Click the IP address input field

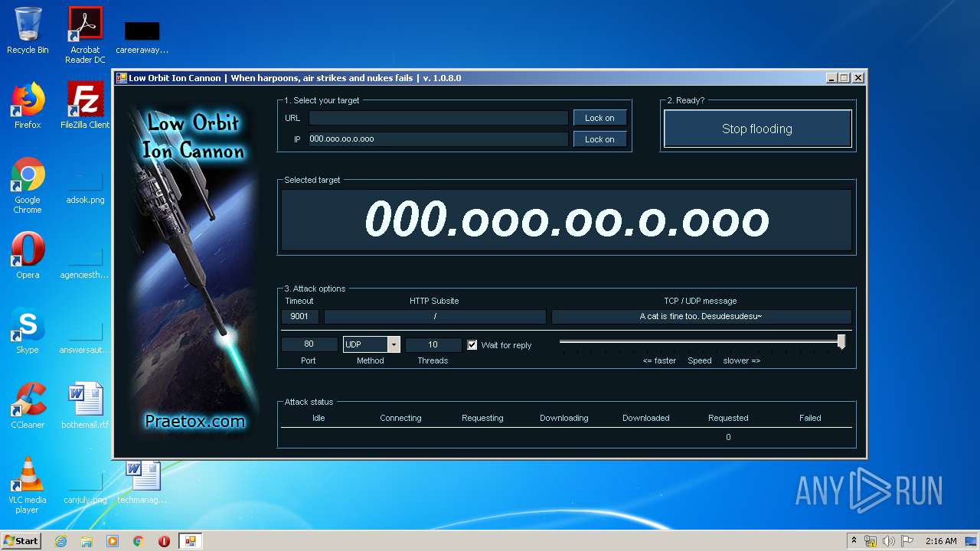click(438, 139)
